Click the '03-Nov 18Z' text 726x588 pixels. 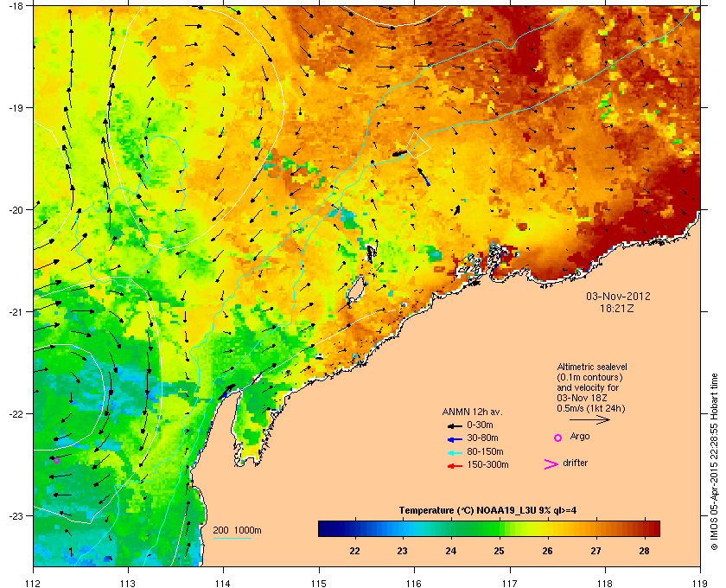pyautogui.click(x=582, y=398)
